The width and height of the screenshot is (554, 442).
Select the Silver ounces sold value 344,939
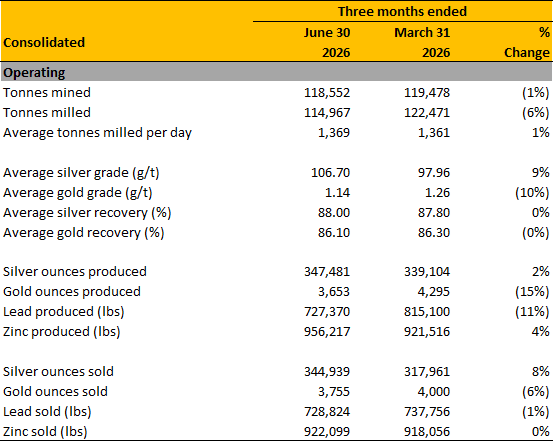click(327, 372)
